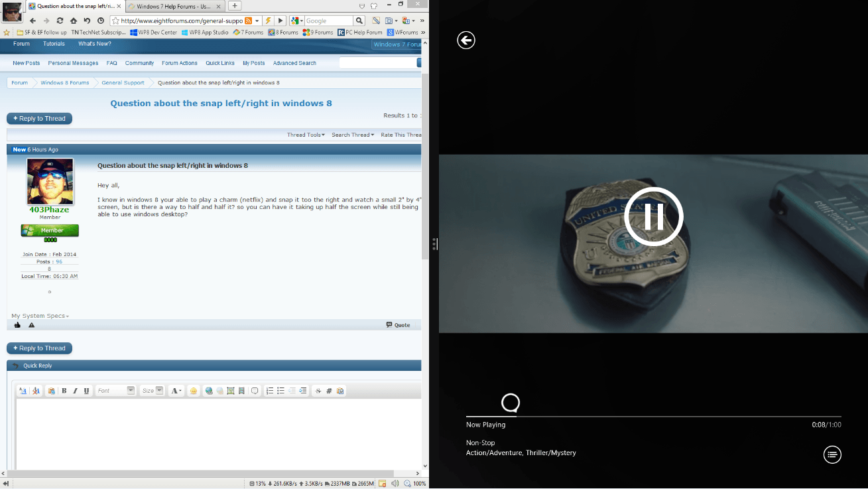Click the Quote button on the post

398,325
